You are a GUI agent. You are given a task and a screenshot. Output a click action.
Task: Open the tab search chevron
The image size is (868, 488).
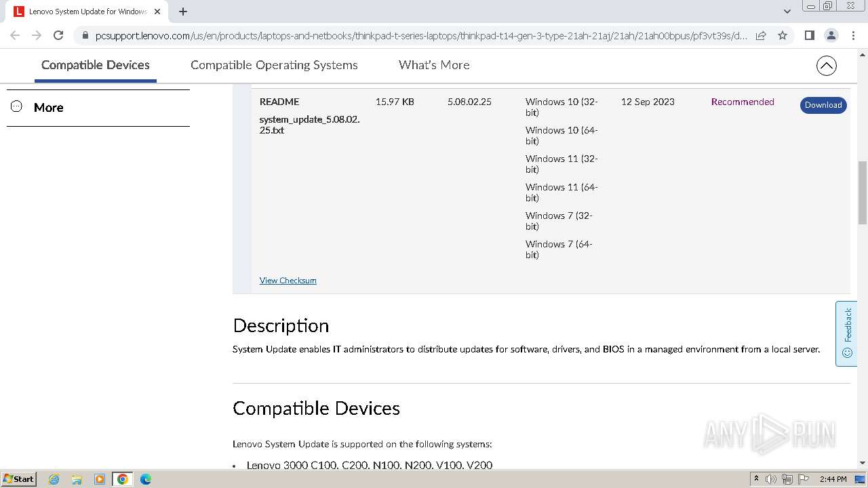click(787, 12)
